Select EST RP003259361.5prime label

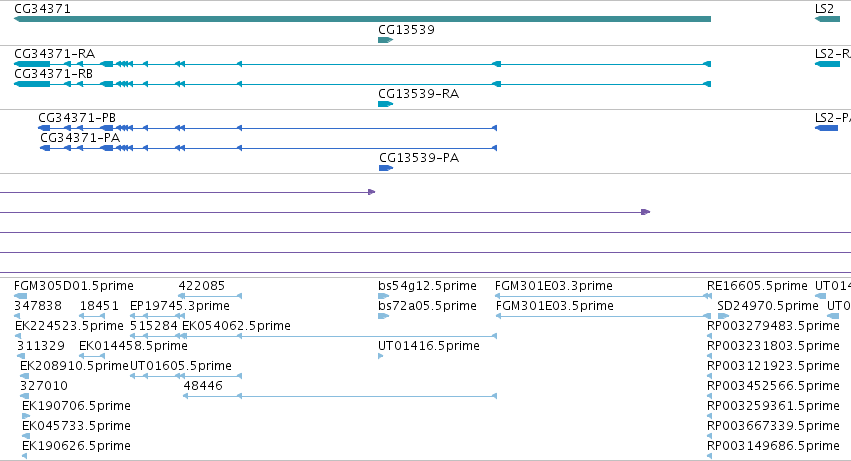773,407
